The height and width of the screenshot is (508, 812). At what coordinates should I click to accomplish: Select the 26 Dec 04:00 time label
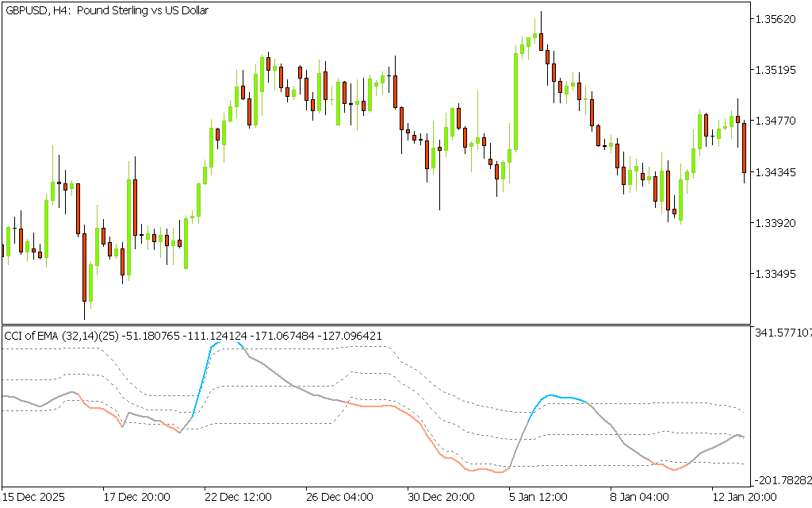point(339,498)
